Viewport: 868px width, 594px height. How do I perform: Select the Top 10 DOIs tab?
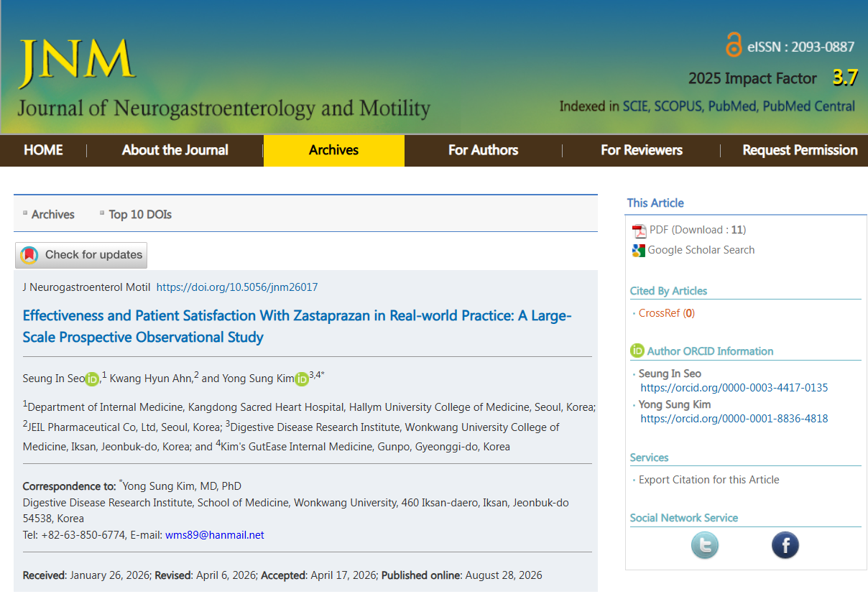click(140, 214)
